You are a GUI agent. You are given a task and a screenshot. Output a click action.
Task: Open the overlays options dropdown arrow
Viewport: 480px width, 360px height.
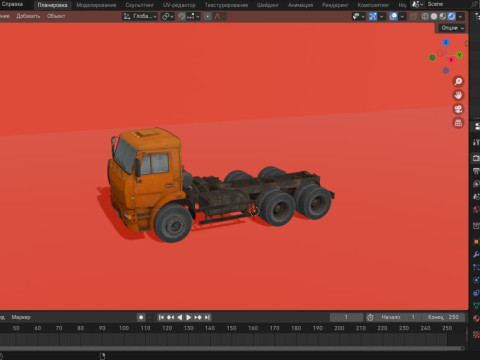click(x=402, y=16)
